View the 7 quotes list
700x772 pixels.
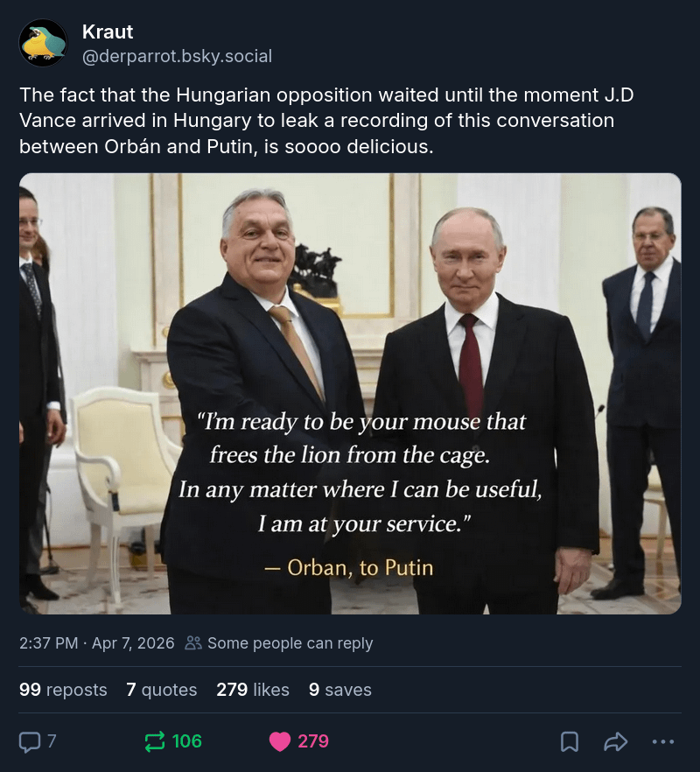click(161, 690)
